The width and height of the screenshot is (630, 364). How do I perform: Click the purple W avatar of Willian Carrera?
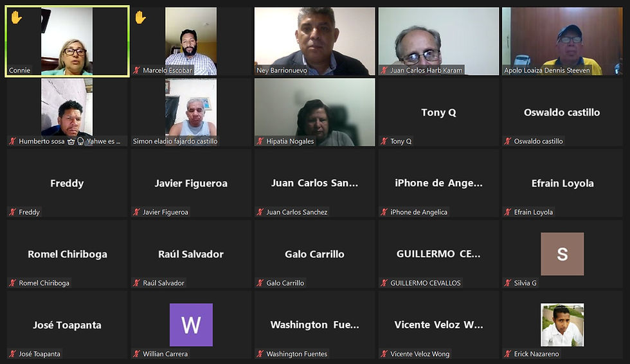click(192, 325)
